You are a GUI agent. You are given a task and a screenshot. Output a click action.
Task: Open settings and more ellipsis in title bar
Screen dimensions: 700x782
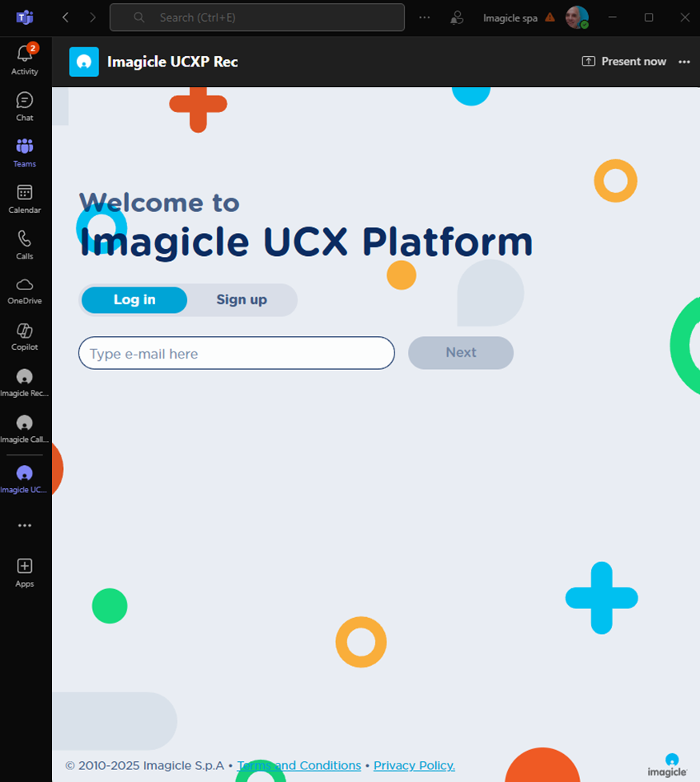tap(425, 18)
